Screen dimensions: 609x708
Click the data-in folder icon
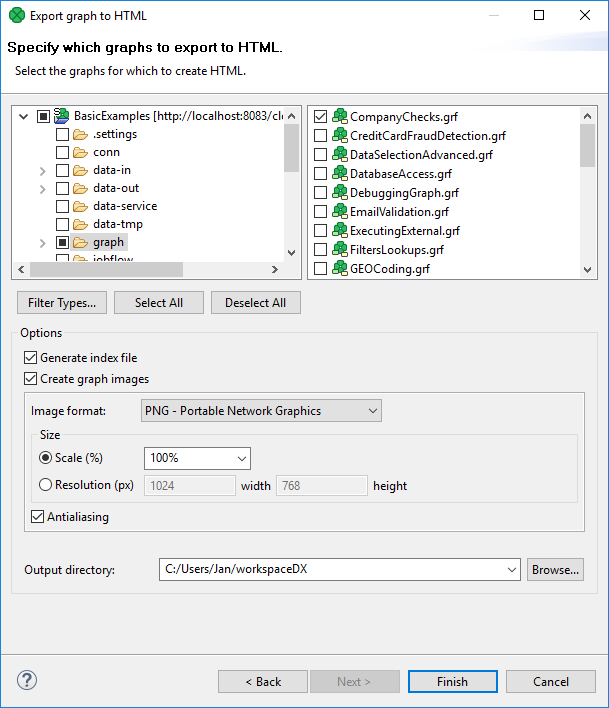tap(81, 170)
